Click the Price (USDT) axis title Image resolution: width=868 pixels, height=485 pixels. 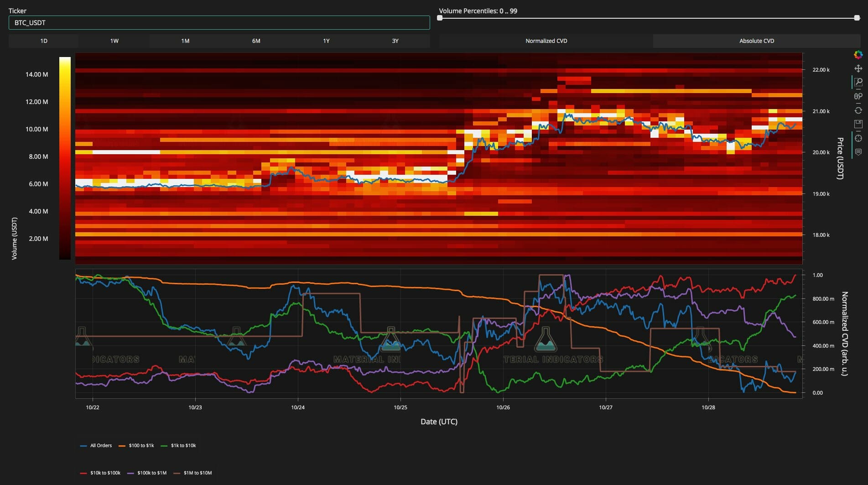840,158
